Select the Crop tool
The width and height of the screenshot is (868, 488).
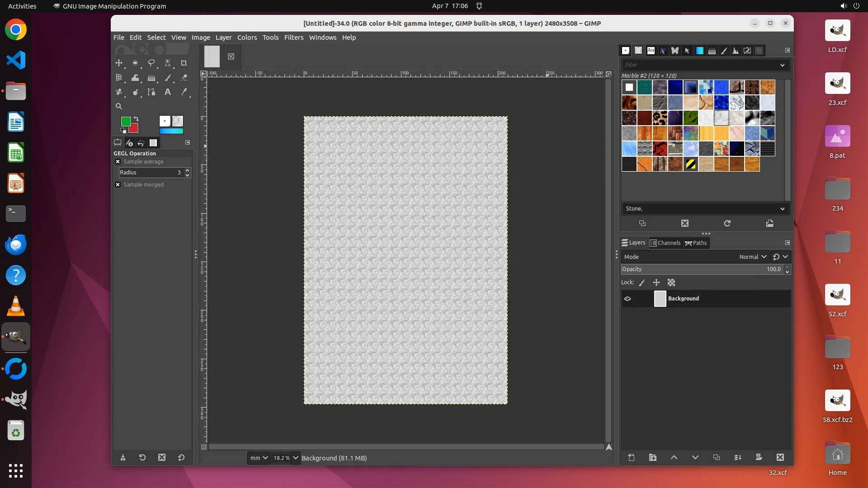tap(184, 63)
